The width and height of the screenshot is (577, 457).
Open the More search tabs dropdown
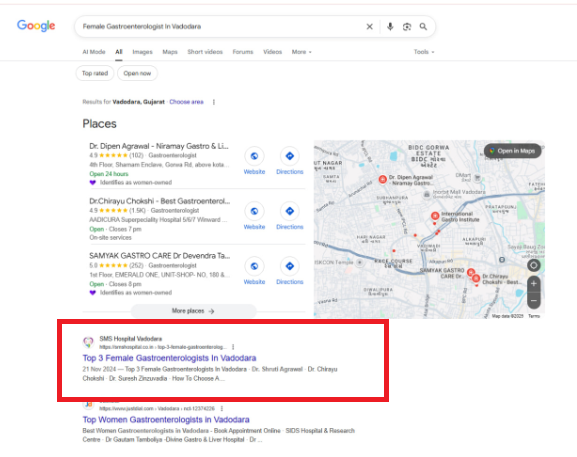(x=301, y=52)
